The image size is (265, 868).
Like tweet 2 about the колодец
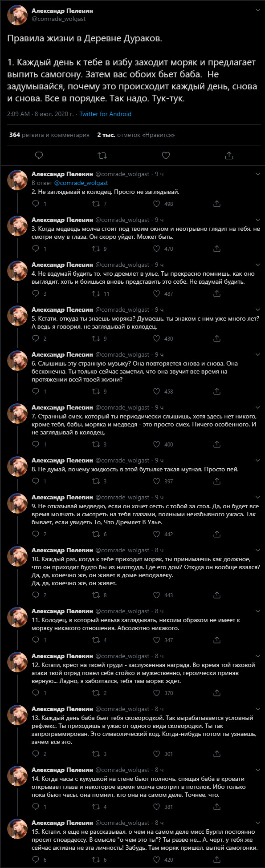pos(157,204)
